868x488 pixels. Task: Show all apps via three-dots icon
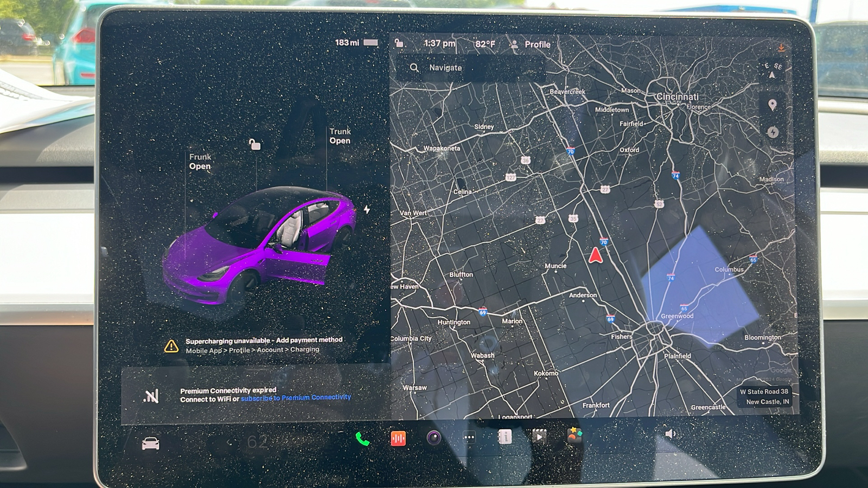click(469, 437)
